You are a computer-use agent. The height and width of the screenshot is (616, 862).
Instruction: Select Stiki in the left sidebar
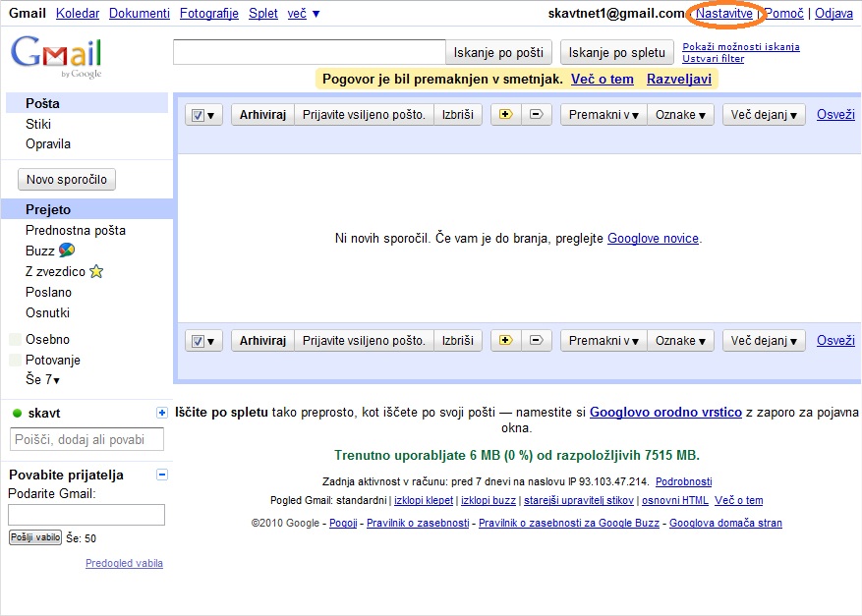(x=38, y=124)
